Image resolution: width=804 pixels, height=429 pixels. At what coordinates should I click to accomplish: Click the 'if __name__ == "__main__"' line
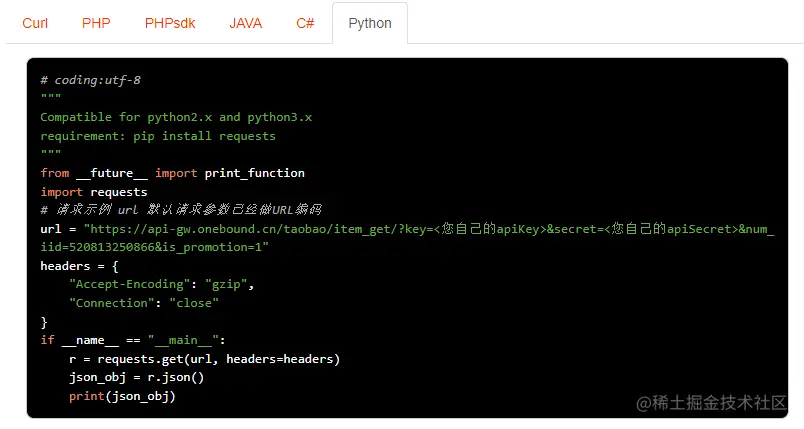(x=133, y=340)
